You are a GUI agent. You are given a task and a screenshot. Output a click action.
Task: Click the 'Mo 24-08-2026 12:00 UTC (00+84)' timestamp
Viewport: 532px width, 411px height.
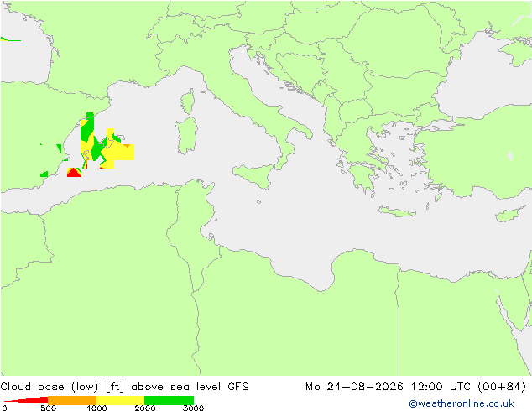click(x=415, y=387)
